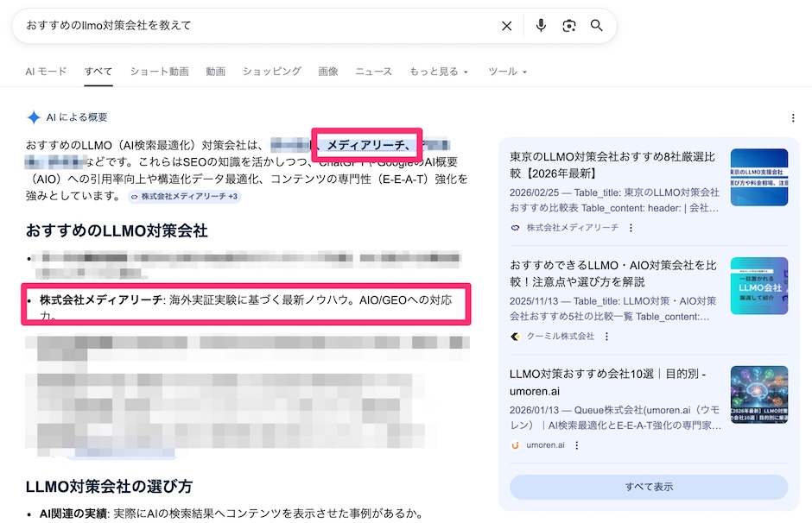The height and width of the screenshot is (523, 812).
Task: Clear the search box with the X icon
Action: 506,26
